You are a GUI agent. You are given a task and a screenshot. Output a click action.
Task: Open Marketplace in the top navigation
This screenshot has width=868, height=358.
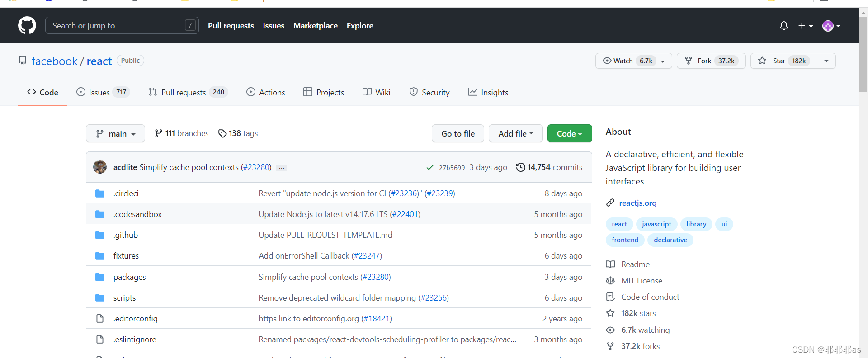pos(316,26)
